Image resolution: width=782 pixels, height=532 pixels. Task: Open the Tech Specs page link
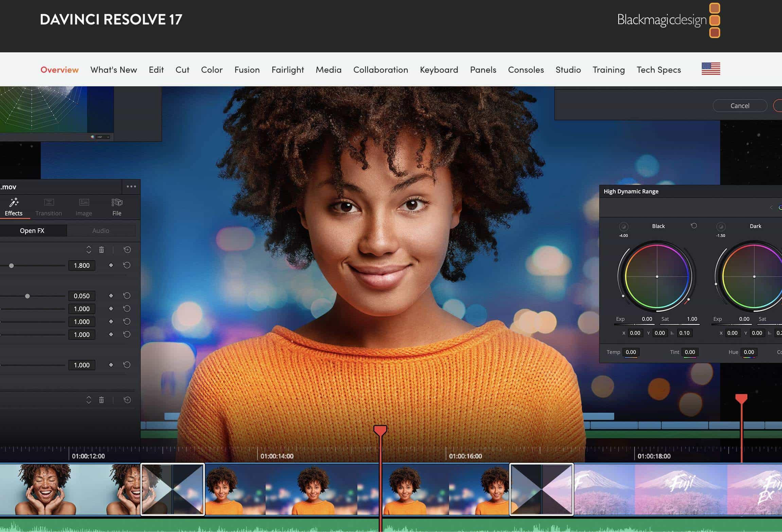tap(659, 70)
